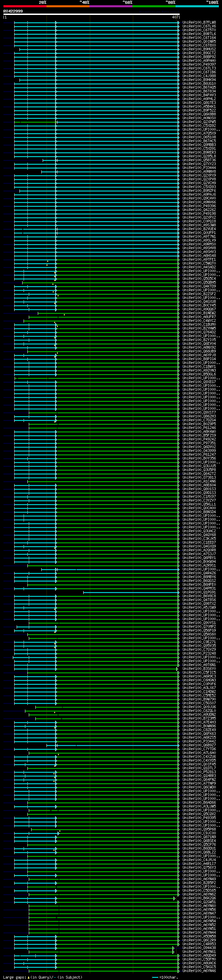
Task: Select the UniRef100_Q5KLL1 label
Action: [x=199, y=504]
